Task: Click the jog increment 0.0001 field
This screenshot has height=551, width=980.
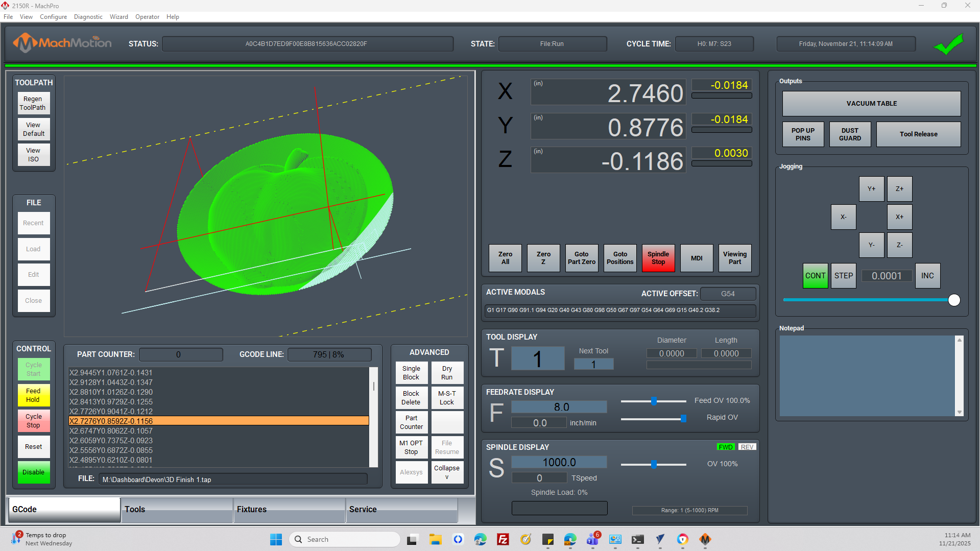Action: tap(886, 276)
